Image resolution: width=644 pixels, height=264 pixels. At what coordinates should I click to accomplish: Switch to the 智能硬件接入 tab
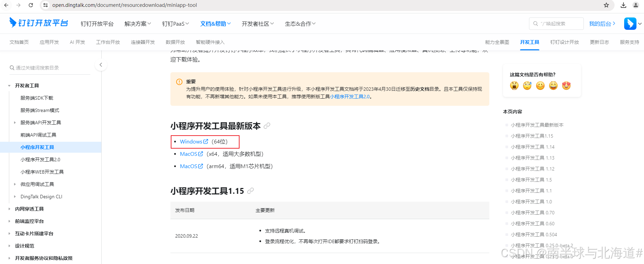point(210,42)
